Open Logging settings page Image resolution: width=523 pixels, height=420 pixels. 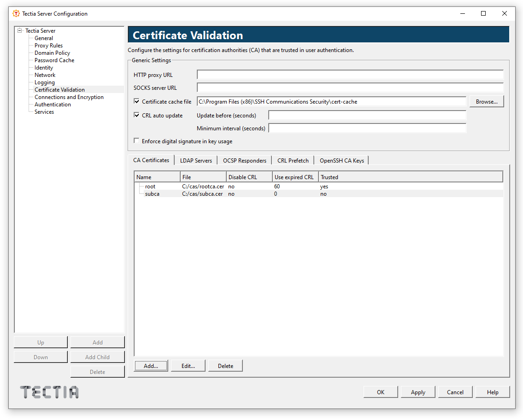(x=45, y=82)
